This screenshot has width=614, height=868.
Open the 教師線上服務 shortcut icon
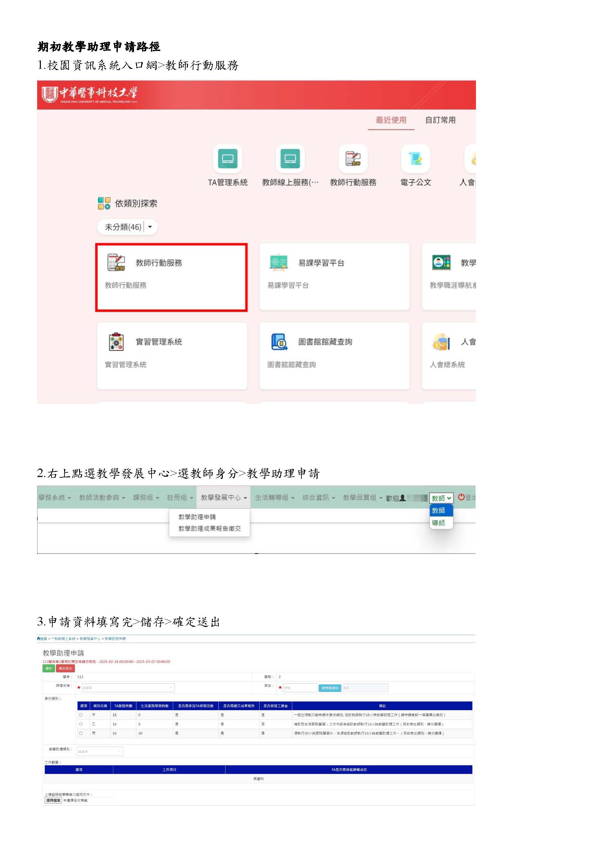290,159
